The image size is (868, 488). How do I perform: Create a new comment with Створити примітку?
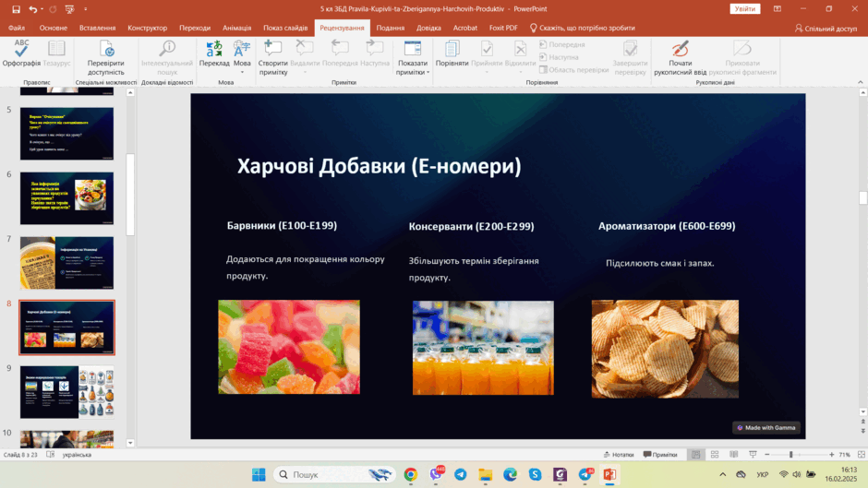point(273,57)
